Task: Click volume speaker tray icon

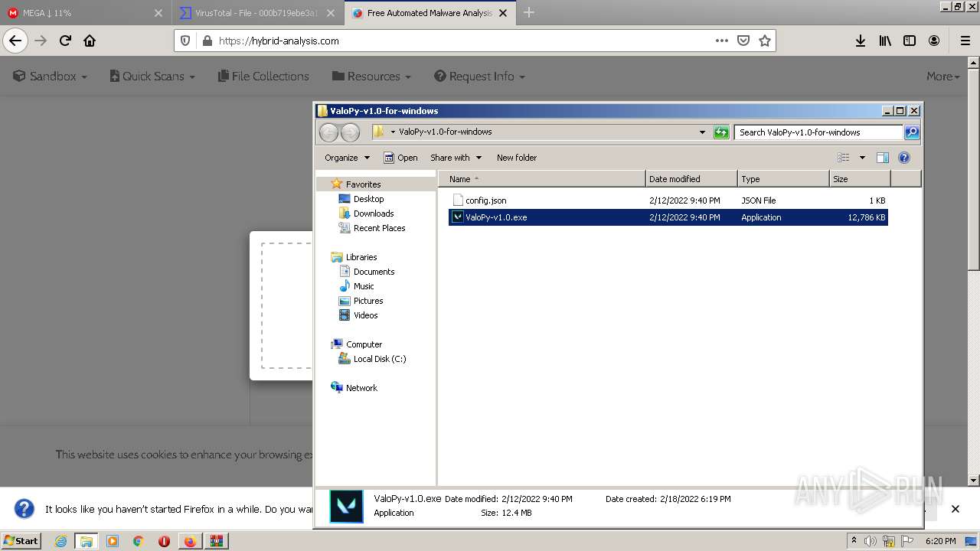Action: click(871, 541)
